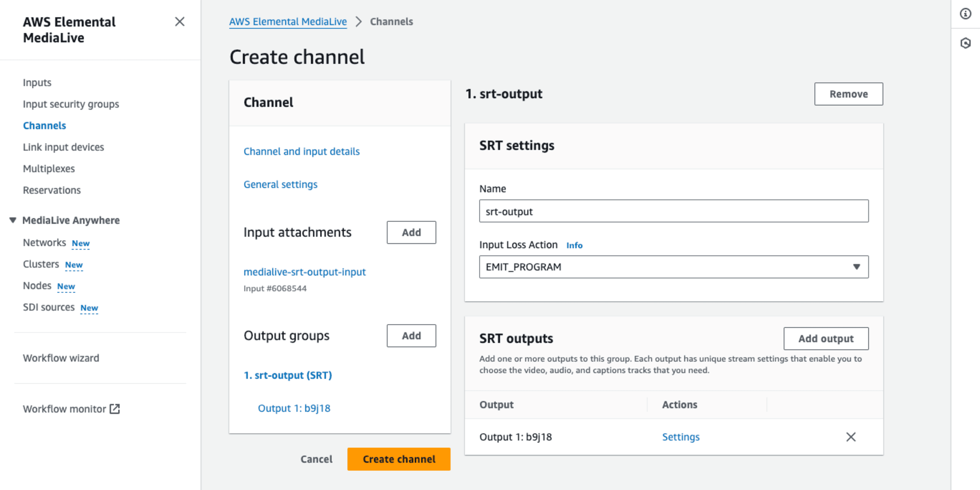Open Channel and input details
Screen dimensions: 980x490
[x=302, y=152]
